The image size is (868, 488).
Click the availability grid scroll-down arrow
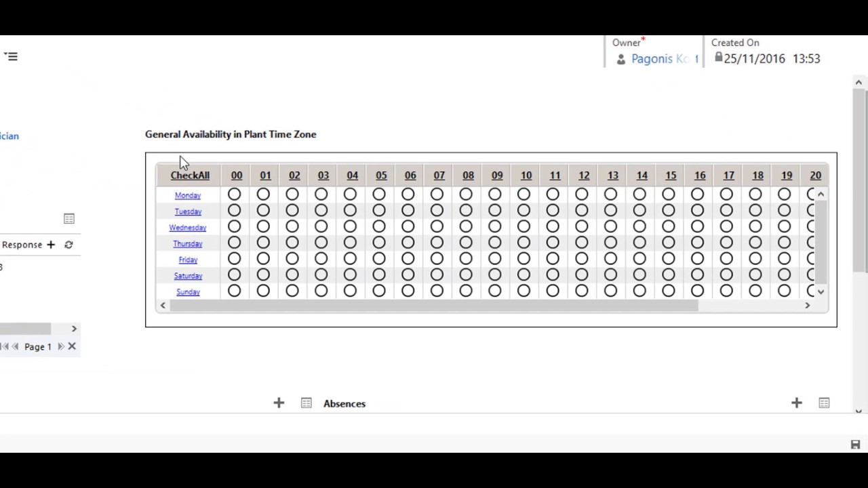tap(821, 291)
